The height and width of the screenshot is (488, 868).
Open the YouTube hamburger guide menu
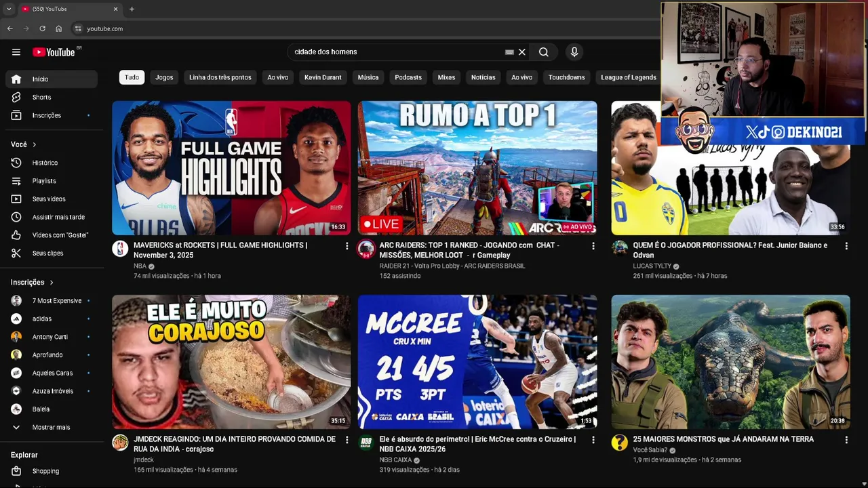[x=16, y=52]
